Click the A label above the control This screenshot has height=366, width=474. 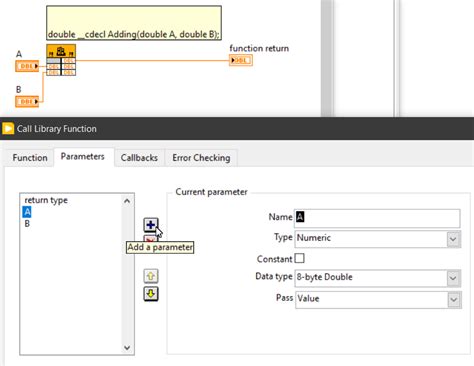point(19,54)
